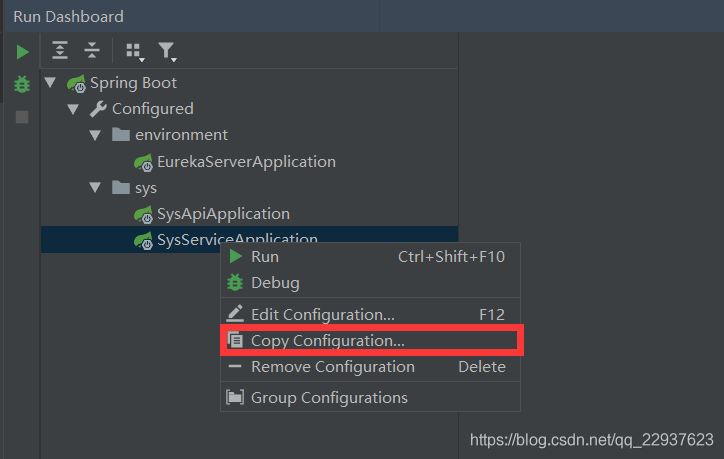Screen dimensions: 724x459
Task: Select EurekaServerApplication in the tree
Action: point(246,162)
